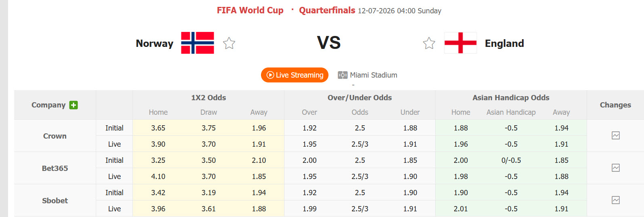Start the Live Streaming button
Image resolution: width=644 pixels, height=217 pixels.
tap(295, 75)
